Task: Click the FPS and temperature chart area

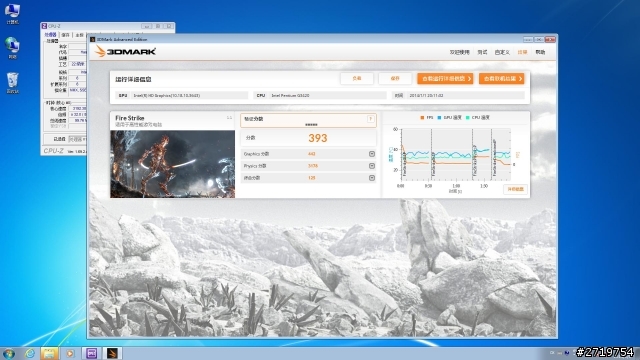Action: [x=456, y=154]
